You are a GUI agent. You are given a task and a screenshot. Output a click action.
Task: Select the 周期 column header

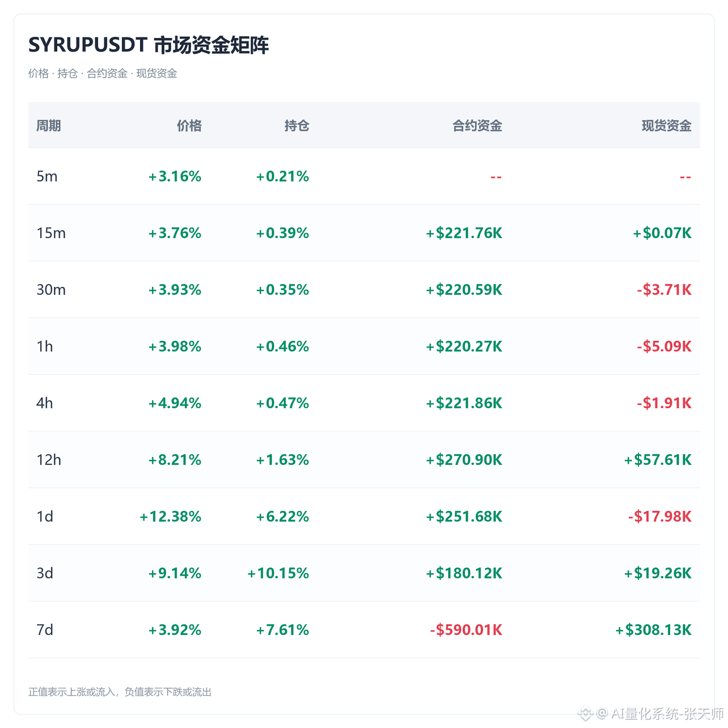(x=49, y=125)
